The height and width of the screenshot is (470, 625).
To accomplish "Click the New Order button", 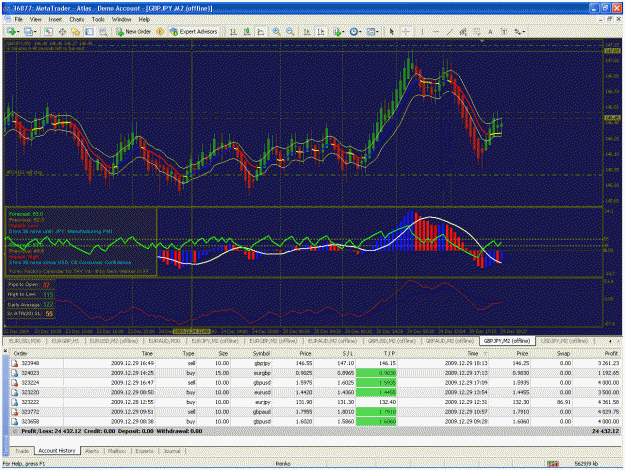I will 133,31.
